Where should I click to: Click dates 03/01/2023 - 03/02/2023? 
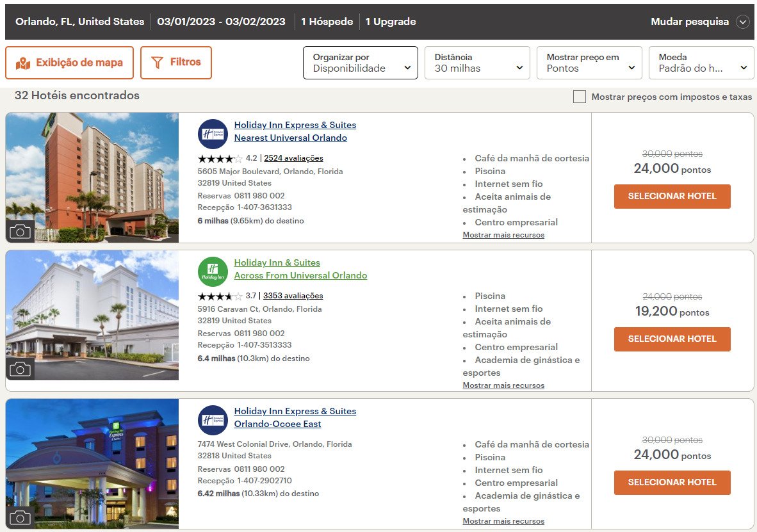221,22
